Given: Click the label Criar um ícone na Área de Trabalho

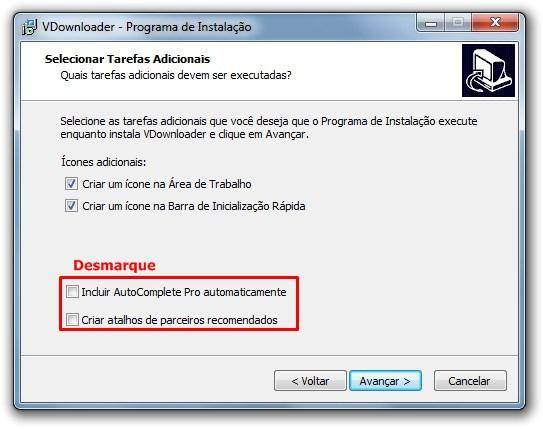Looking at the screenshot, I should (167, 184).
